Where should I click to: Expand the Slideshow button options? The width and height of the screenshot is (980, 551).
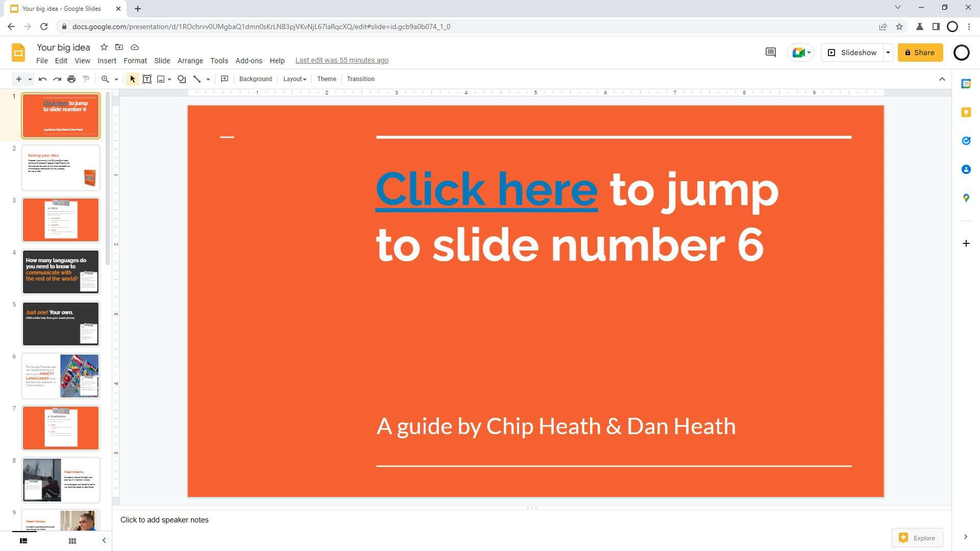(889, 53)
